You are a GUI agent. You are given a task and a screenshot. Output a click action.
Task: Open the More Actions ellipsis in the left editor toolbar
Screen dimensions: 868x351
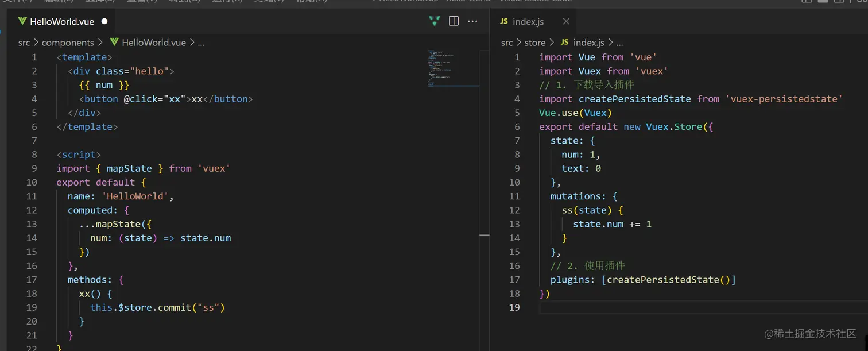click(x=472, y=21)
